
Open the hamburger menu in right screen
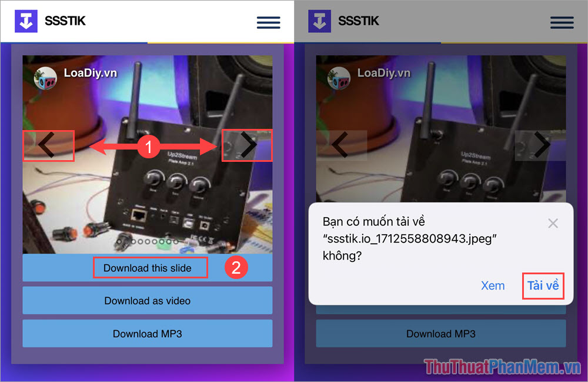pos(562,22)
